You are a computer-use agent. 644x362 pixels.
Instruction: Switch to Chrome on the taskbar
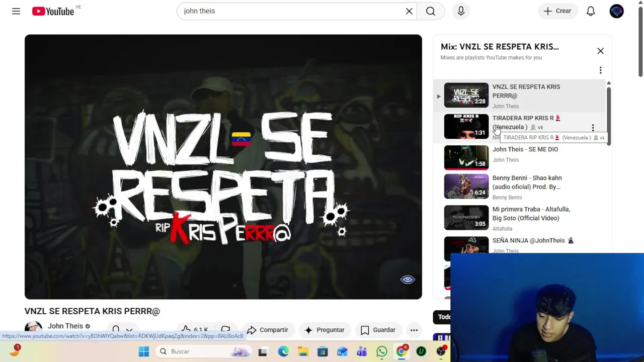[401, 351]
